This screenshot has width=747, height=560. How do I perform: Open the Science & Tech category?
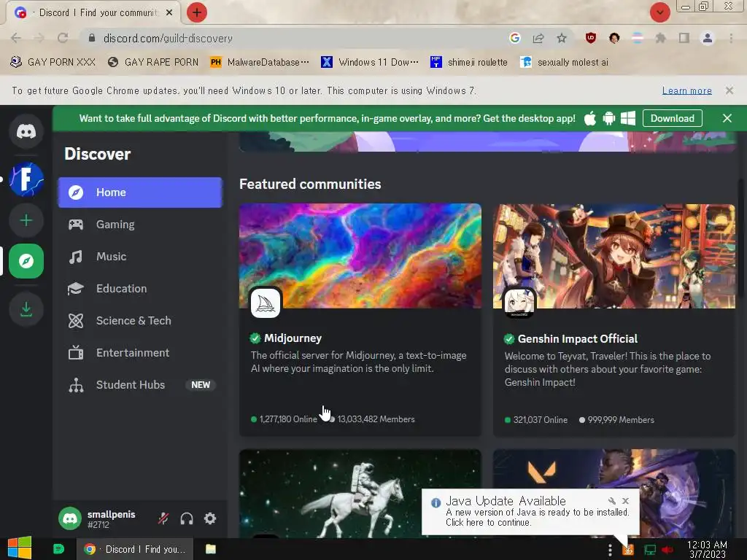pyautogui.click(x=140, y=321)
